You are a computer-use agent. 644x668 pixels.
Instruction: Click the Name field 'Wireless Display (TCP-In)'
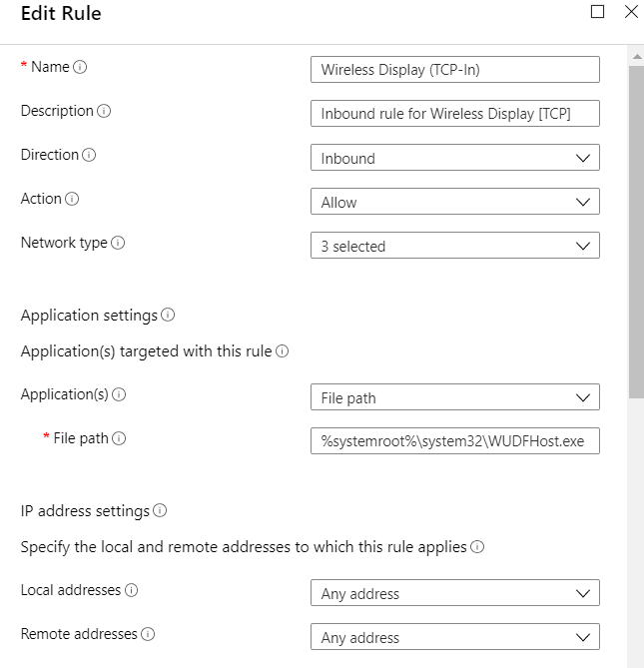455,70
